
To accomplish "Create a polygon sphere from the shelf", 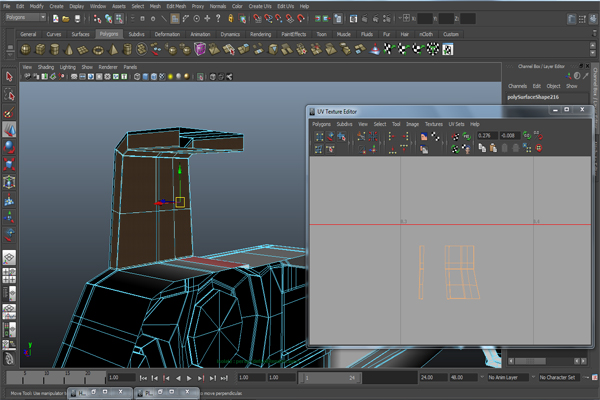I will (25, 49).
